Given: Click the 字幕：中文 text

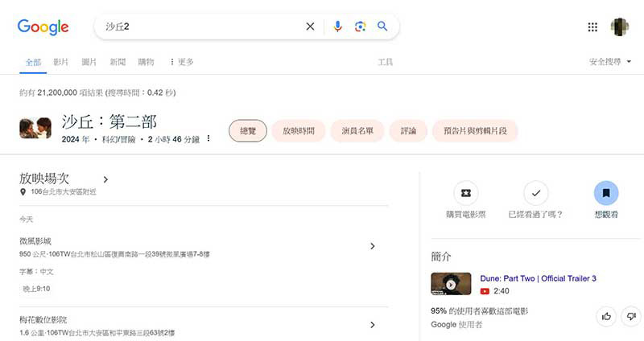Looking at the screenshot, I should click(x=36, y=272).
